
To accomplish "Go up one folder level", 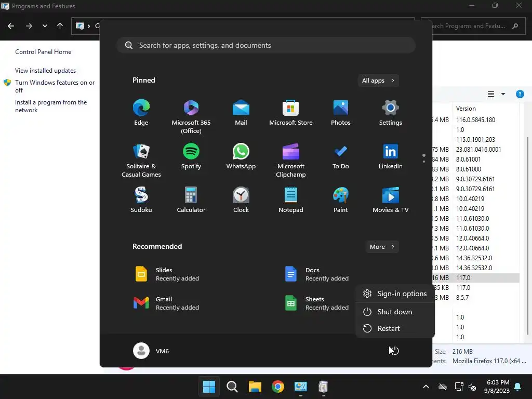I will (x=60, y=26).
